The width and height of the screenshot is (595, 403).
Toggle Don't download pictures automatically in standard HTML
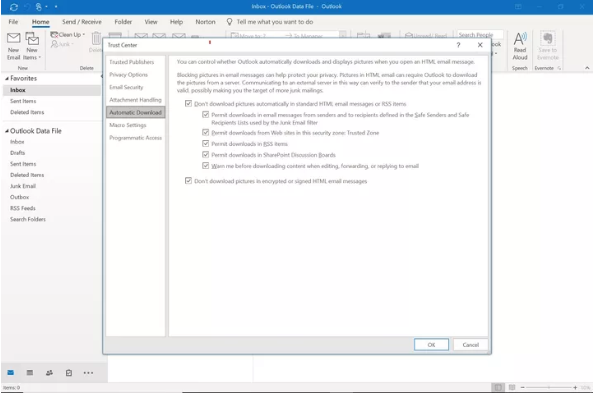click(x=188, y=104)
